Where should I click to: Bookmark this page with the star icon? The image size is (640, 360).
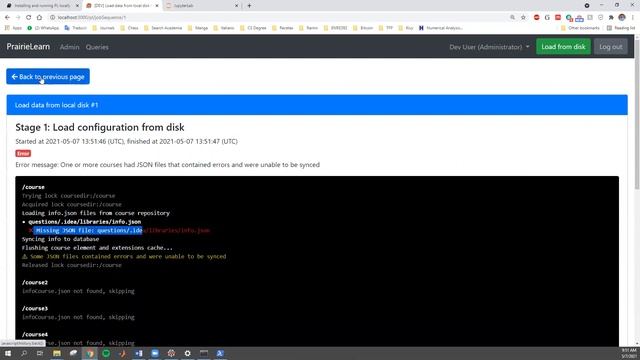coord(523,18)
